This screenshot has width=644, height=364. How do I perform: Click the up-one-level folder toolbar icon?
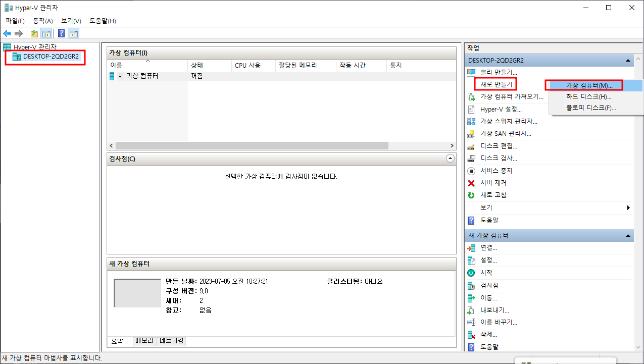34,34
